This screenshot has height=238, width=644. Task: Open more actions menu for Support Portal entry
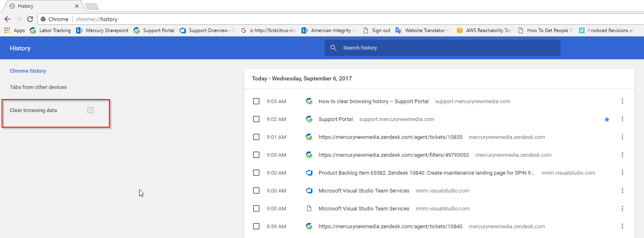pos(622,119)
